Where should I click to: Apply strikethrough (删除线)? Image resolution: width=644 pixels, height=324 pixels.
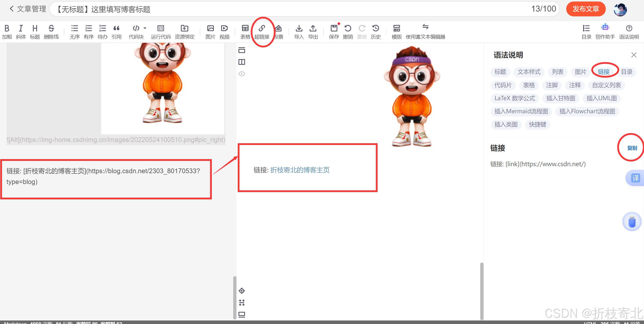point(51,32)
